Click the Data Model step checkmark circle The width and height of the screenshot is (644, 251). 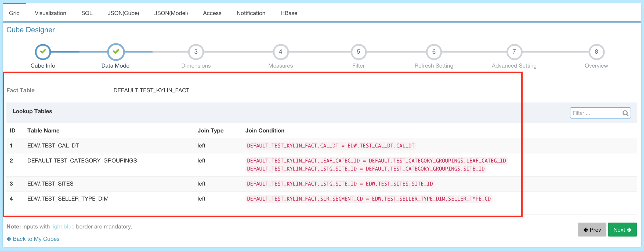[x=116, y=52]
